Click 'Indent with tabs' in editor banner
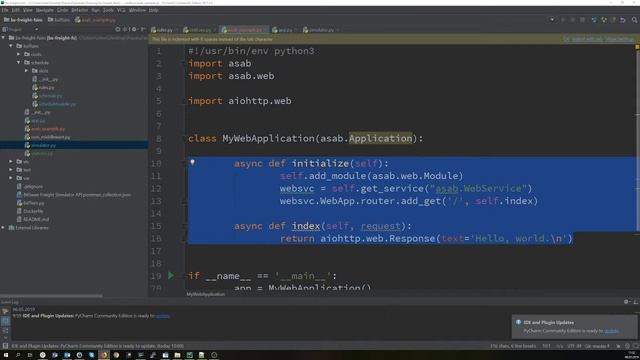This screenshot has height=360, width=640. [x=587, y=39]
